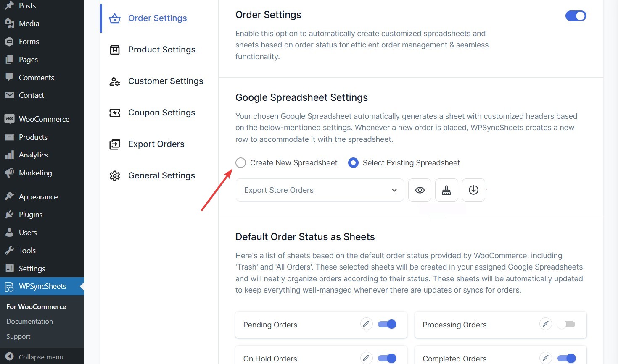The width and height of the screenshot is (618, 364).
Task: Click the Order Settings basket icon
Action: click(115, 18)
